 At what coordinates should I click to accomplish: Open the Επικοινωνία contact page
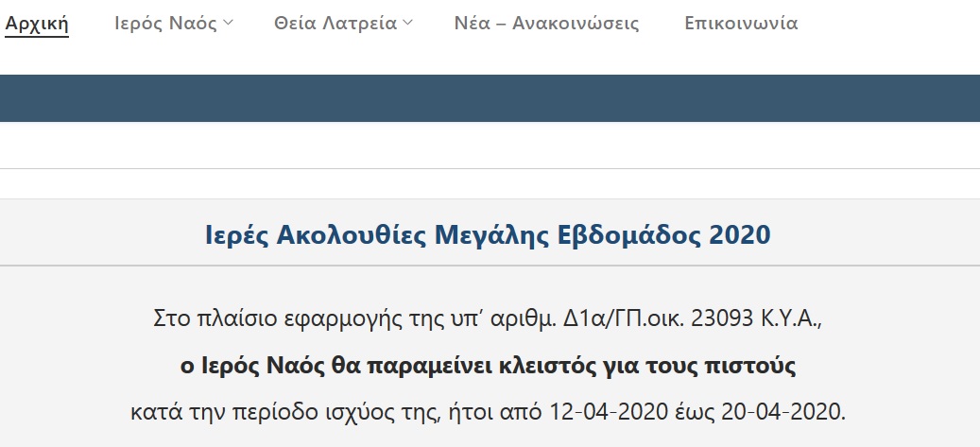click(x=741, y=24)
